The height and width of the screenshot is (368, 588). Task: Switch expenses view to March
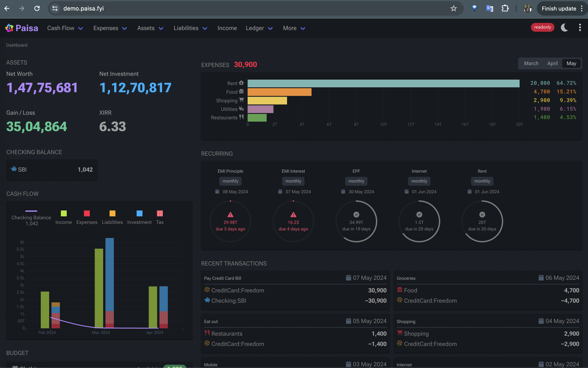531,63
